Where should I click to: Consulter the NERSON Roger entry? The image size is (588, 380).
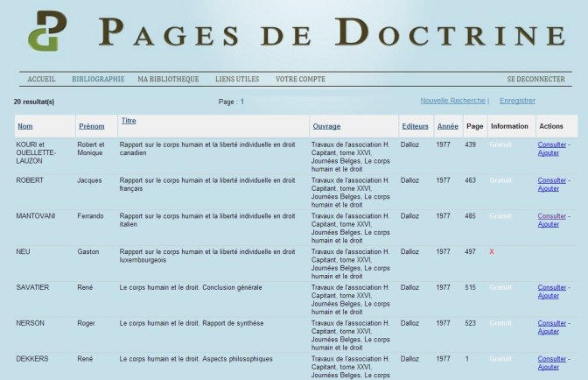click(x=551, y=322)
